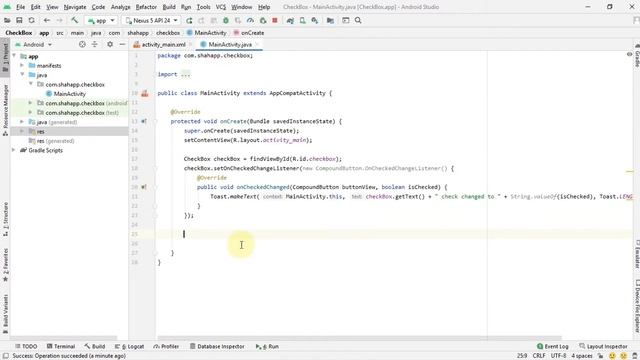Build project with the hammer icon
This screenshot has width=640, height=360.
coord(74,20)
